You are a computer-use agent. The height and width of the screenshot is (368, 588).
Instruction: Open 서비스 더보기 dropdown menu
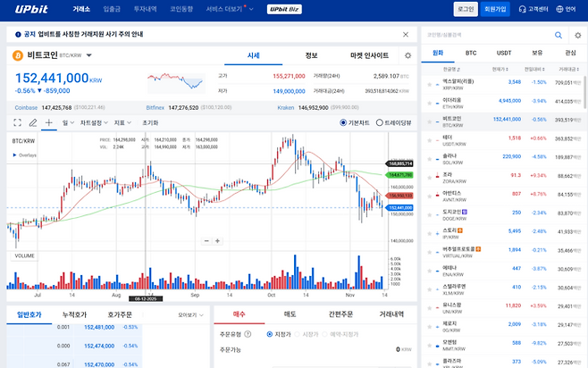[230, 9]
